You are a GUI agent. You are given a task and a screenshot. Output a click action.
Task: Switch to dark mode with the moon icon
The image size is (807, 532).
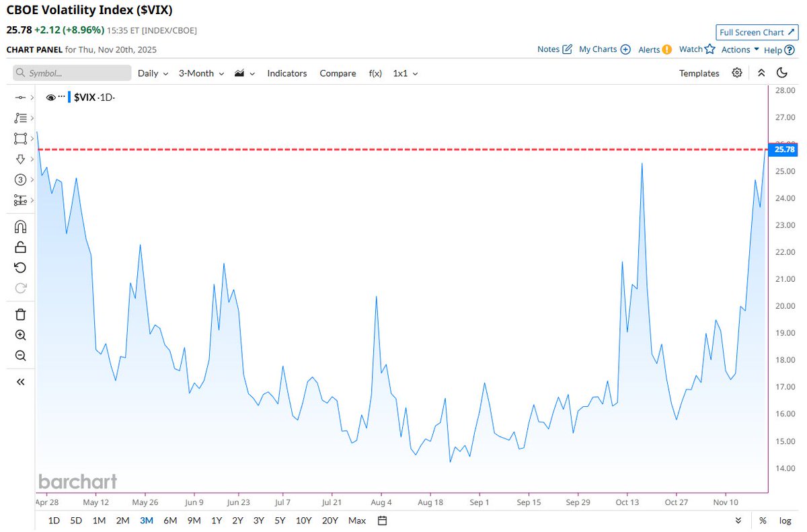click(782, 72)
